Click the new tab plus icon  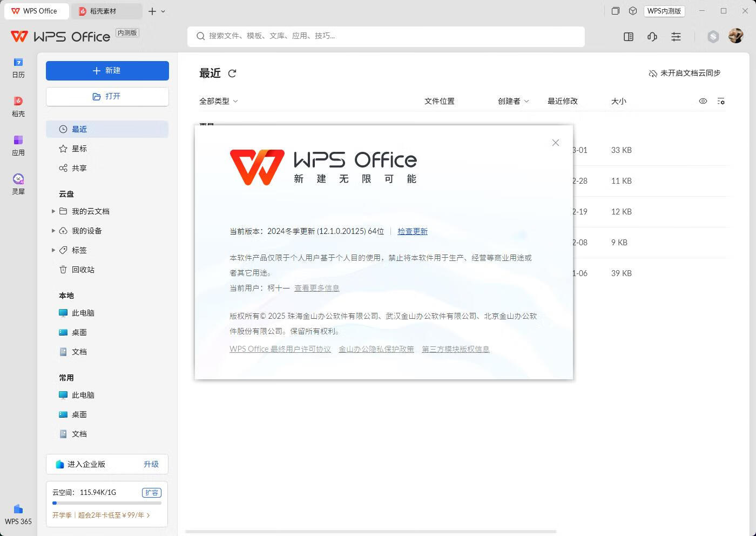(152, 11)
